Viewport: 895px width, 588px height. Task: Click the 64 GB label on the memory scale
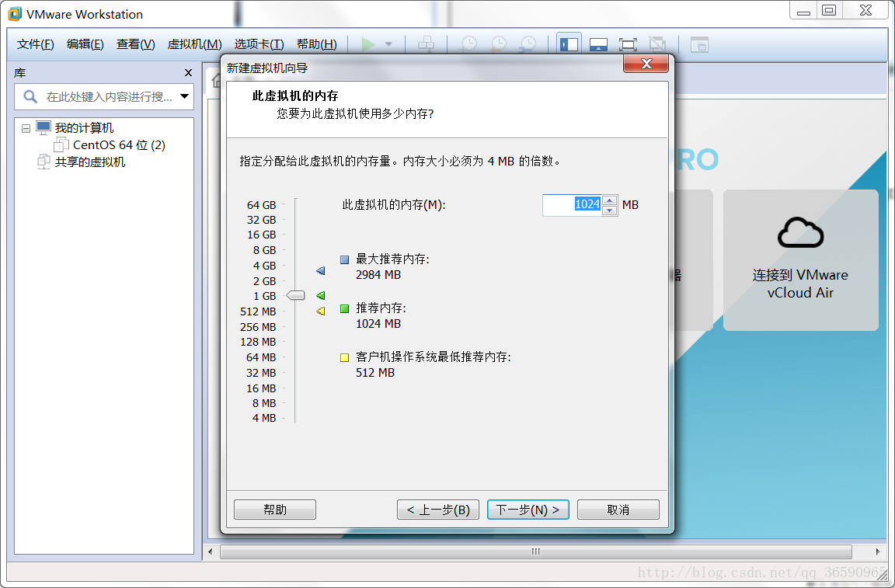[x=261, y=205]
